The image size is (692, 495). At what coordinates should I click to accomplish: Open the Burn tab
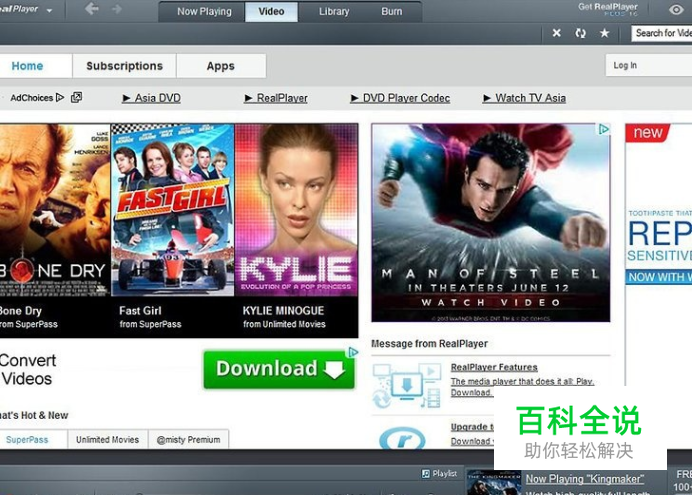[391, 11]
